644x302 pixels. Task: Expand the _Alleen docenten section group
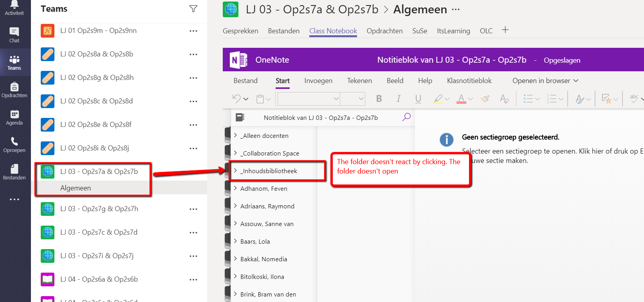click(x=236, y=135)
